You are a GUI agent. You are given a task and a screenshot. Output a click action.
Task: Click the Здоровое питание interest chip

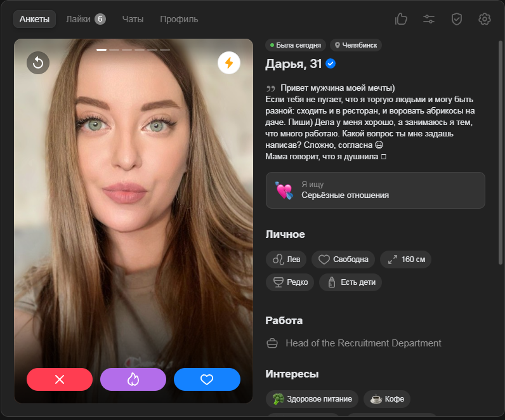pyautogui.click(x=312, y=399)
